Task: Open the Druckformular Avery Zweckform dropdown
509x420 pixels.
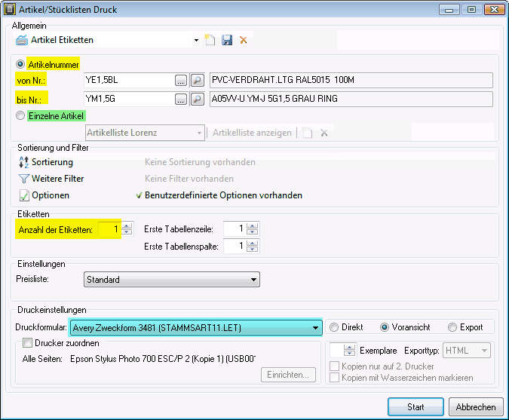Action: (x=315, y=328)
